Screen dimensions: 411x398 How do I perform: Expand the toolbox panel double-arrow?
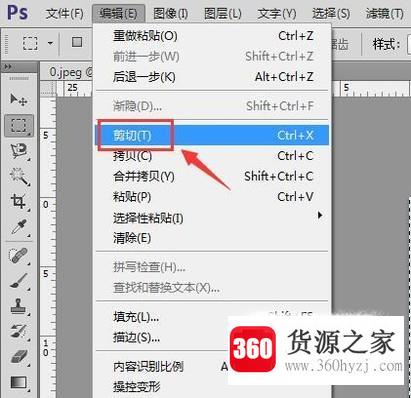pos(8,67)
